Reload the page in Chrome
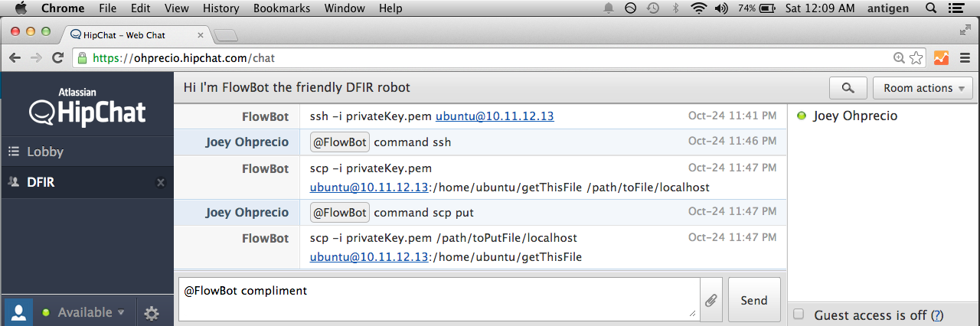 tap(57, 57)
